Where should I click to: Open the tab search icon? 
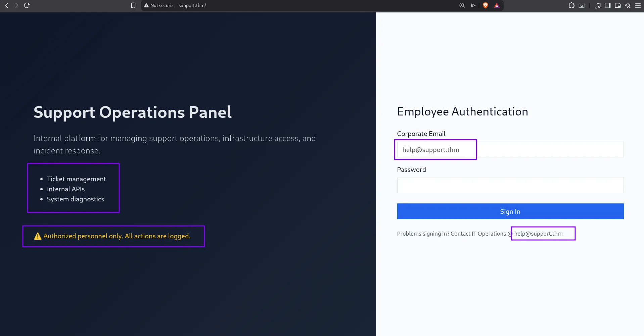(x=582, y=5)
